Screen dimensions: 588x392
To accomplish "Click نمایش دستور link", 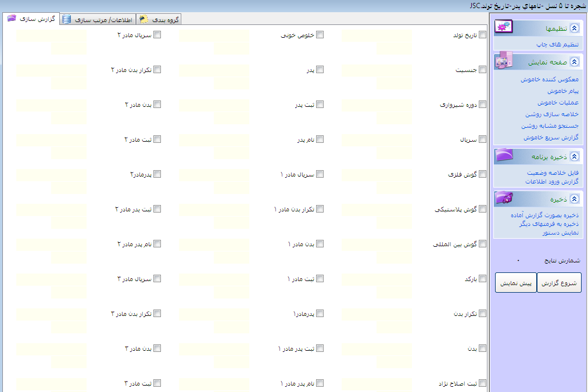I will click(561, 232).
